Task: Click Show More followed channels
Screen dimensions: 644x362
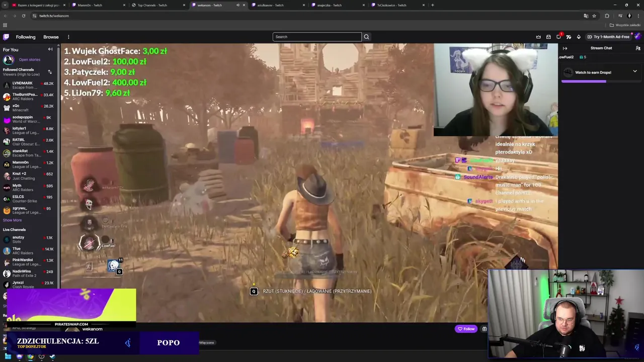Action: coord(12,220)
